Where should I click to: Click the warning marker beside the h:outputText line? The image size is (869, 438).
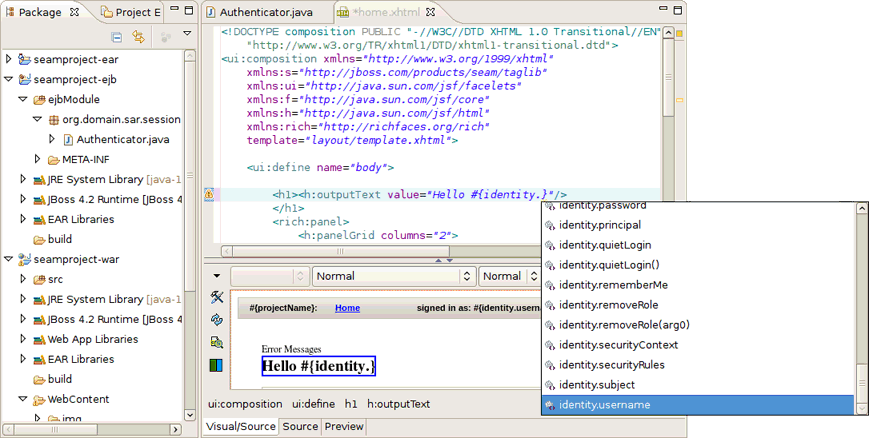pos(209,195)
